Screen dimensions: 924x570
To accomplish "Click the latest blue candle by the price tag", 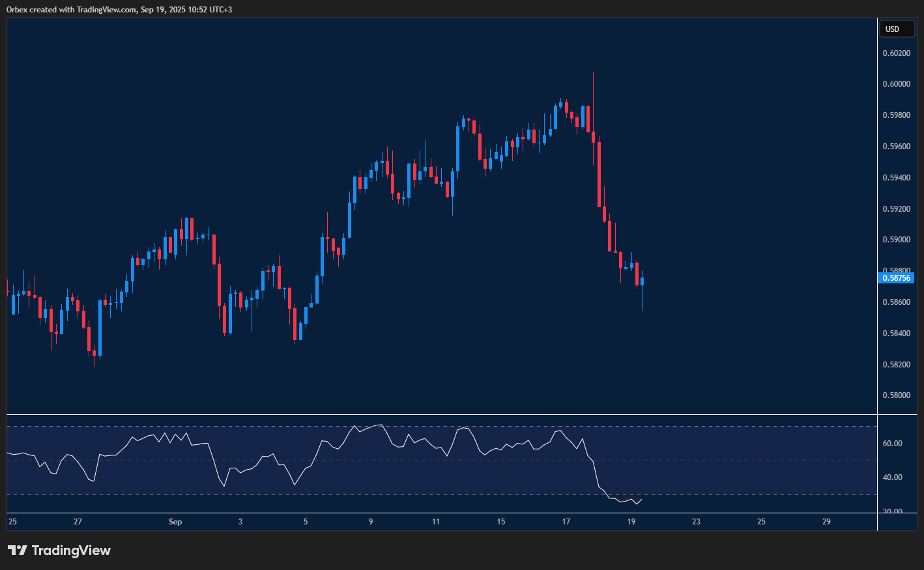I will (x=642, y=281).
